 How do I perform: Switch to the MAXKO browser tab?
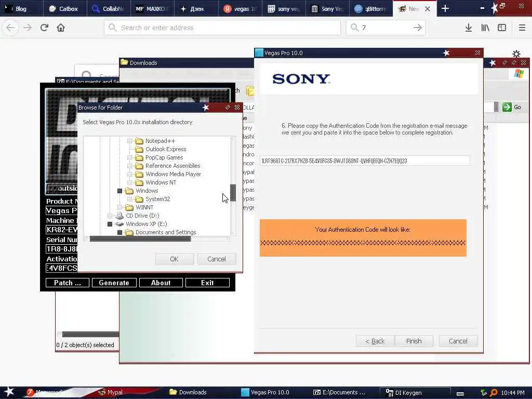(x=152, y=8)
